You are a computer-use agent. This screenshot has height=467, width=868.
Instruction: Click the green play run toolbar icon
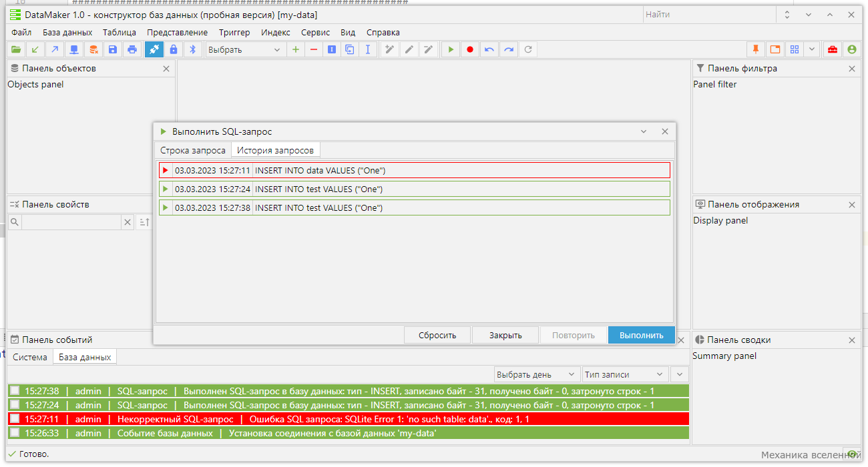(451, 49)
